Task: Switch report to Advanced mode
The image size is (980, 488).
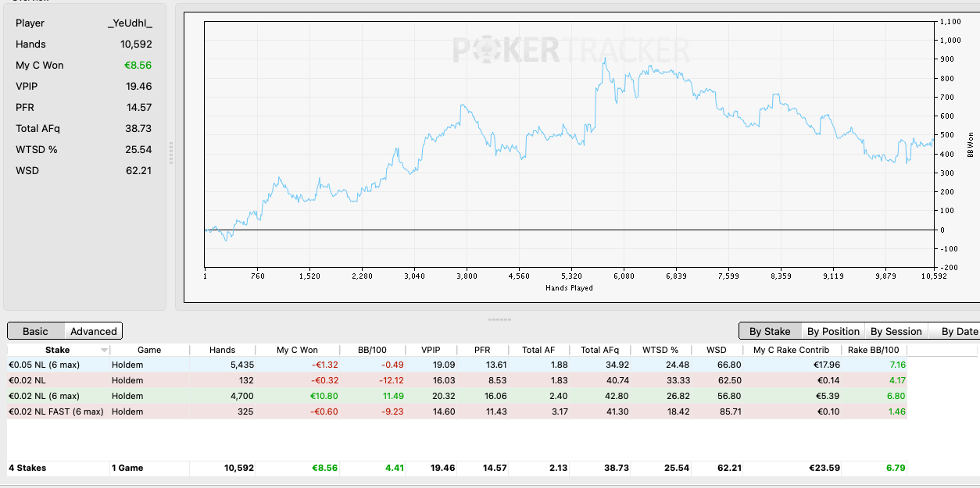Action: tap(93, 331)
